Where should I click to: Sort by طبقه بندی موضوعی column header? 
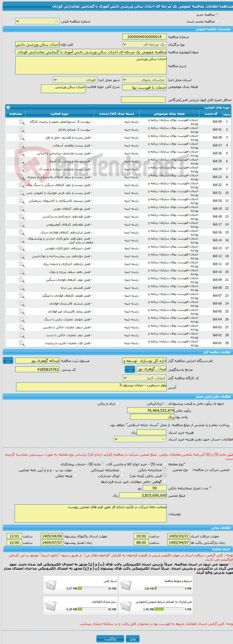pyautogui.click(x=169, y=114)
